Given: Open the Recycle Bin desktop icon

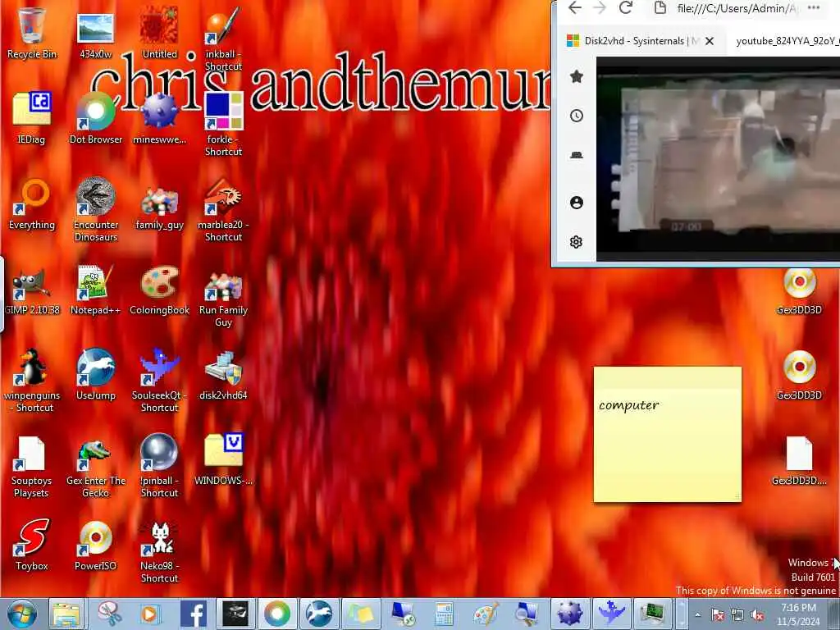Looking at the screenshot, I should click(x=32, y=31).
